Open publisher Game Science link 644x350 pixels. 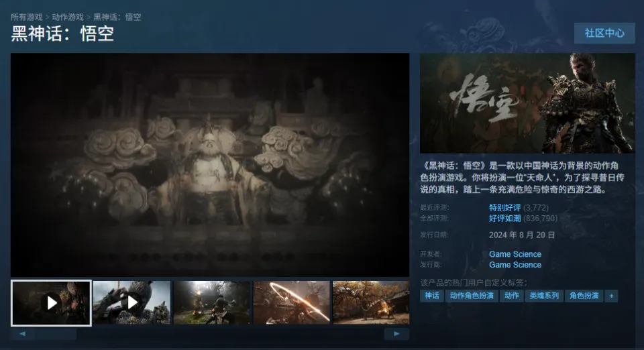[x=515, y=265]
